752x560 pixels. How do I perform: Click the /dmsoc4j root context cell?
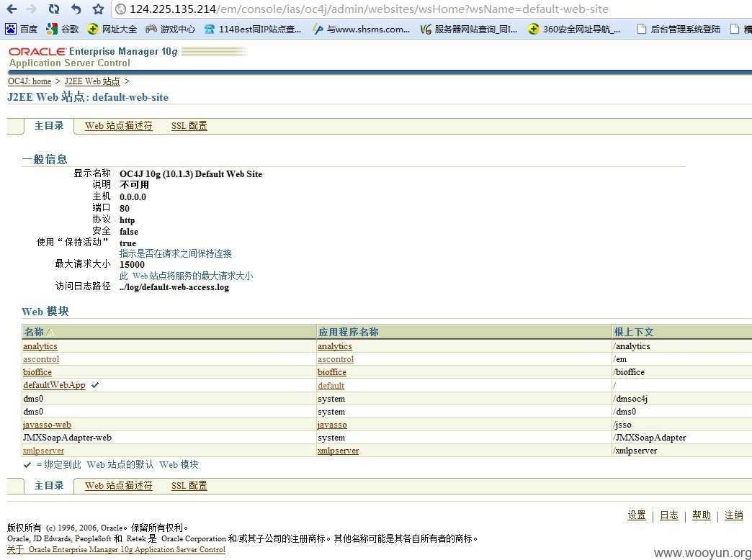tap(630, 399)
